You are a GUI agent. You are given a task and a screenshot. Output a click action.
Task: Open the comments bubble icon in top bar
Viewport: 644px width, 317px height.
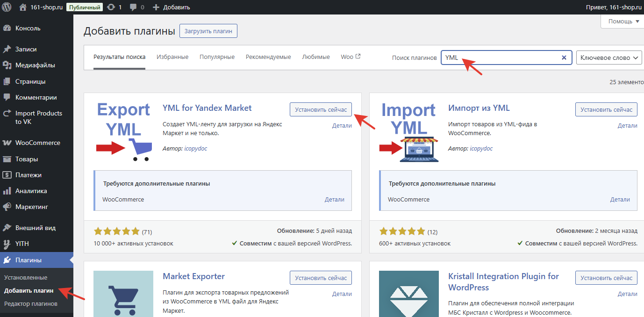click(x=134, y=7)
